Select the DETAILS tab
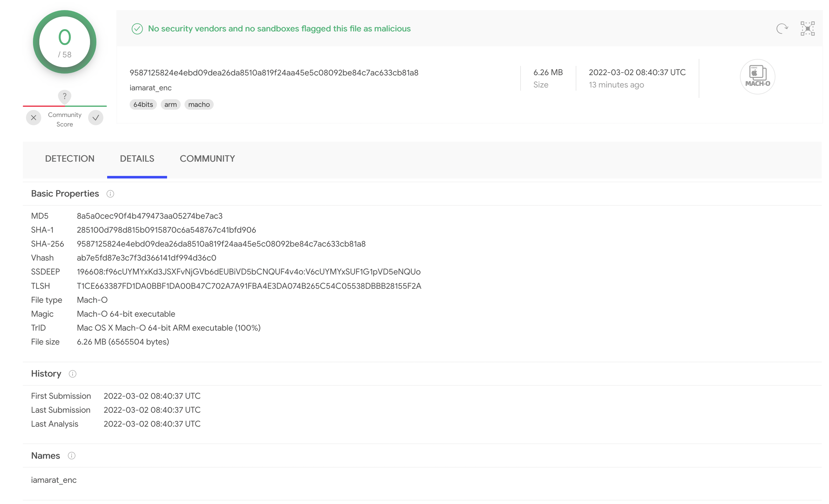The height and width of the screenshot is (504, 829). tap(137, 159)
